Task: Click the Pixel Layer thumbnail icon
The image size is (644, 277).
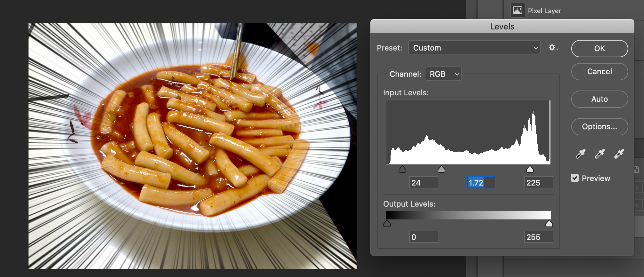Action: 518,11
